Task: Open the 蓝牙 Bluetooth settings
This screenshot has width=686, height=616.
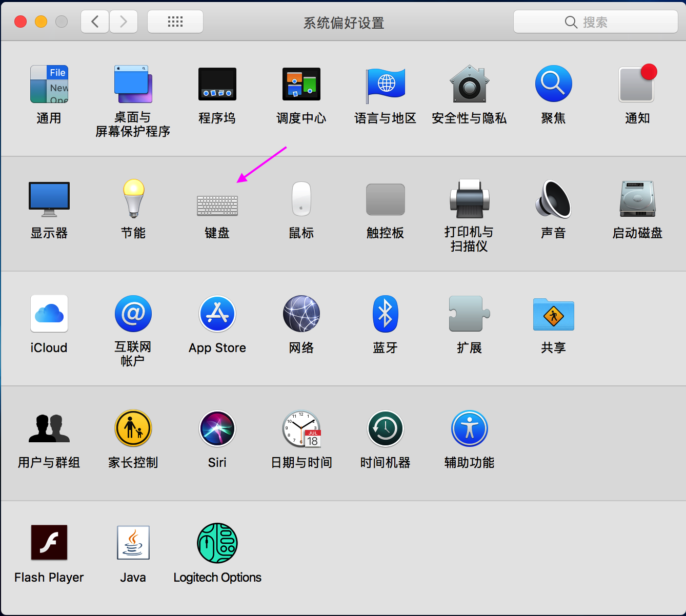Action: (385, 314)
